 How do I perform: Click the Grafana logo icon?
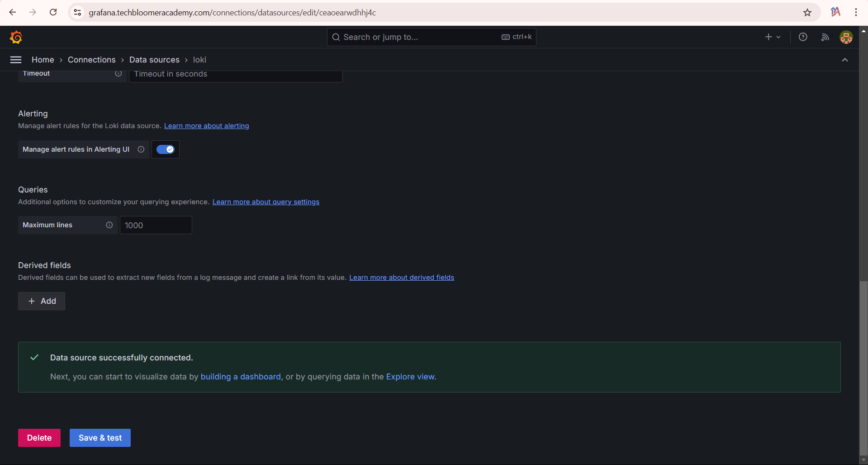[16, 37]
